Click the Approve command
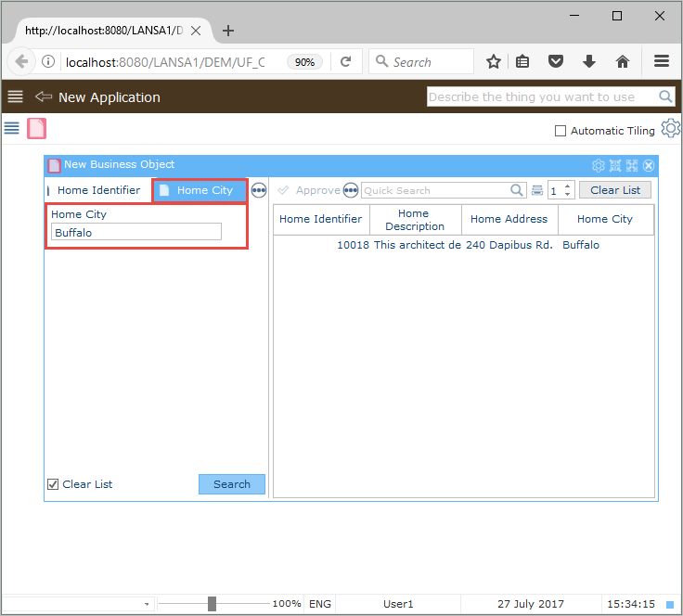 [x=309, y=190]
